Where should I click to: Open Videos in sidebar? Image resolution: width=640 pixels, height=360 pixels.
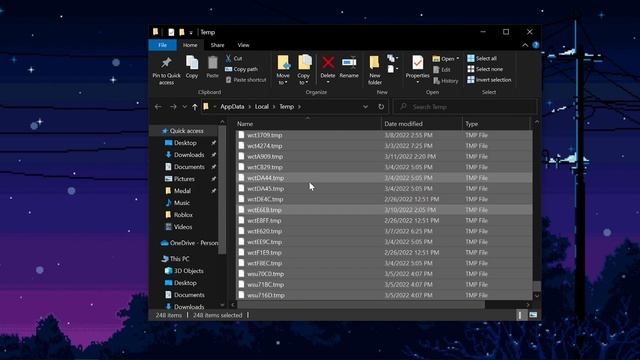(x=183, y=227)
